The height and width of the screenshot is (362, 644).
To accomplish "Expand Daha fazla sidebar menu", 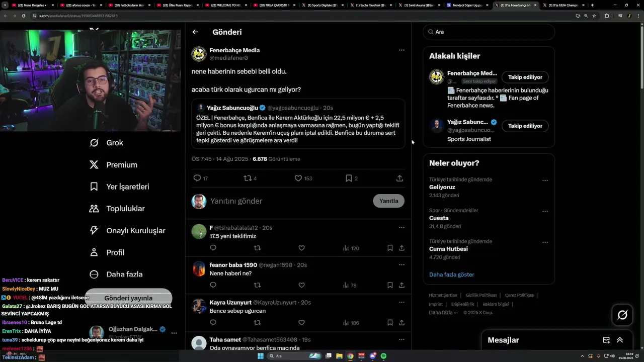I will (116, 275).
